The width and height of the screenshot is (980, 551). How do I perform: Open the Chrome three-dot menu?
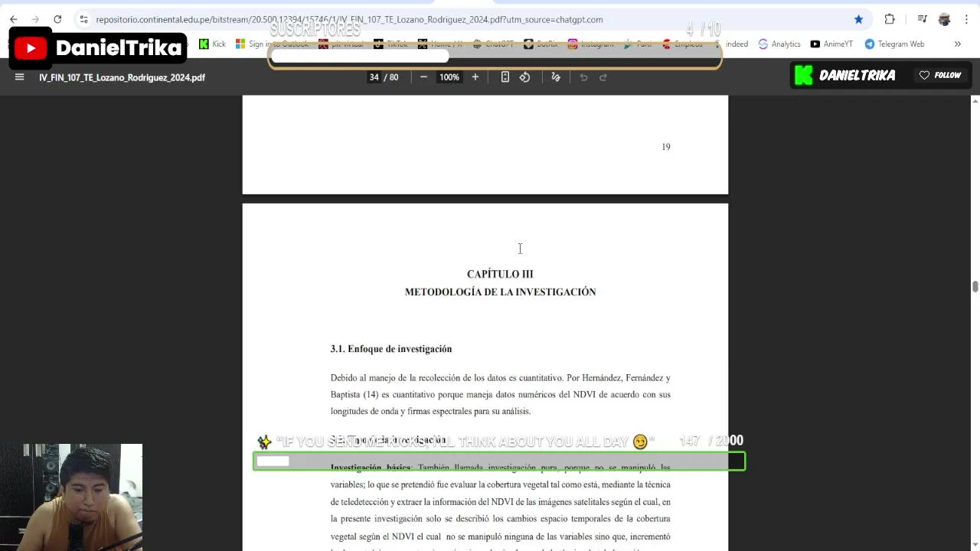tap(965, 19)
